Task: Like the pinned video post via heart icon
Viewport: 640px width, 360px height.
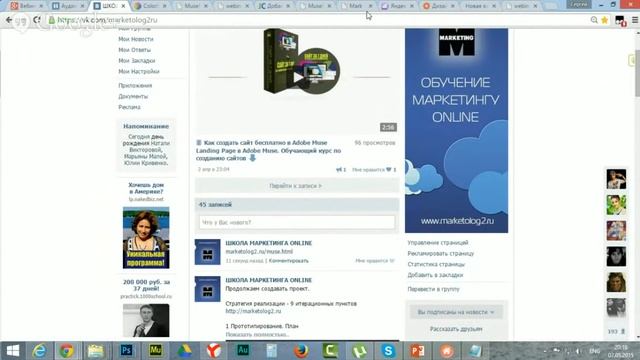Action: point(389,169)
